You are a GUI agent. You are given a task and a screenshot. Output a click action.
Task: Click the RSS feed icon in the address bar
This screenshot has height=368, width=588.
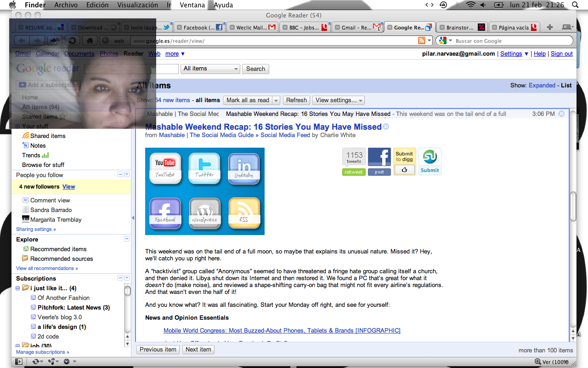point(421,41)
